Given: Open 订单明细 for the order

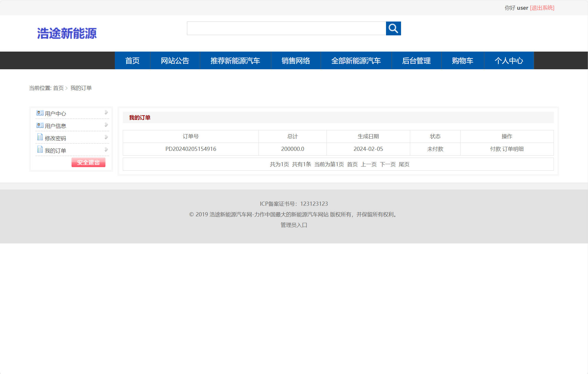Looking at the screenshot, I should point(513,149).
